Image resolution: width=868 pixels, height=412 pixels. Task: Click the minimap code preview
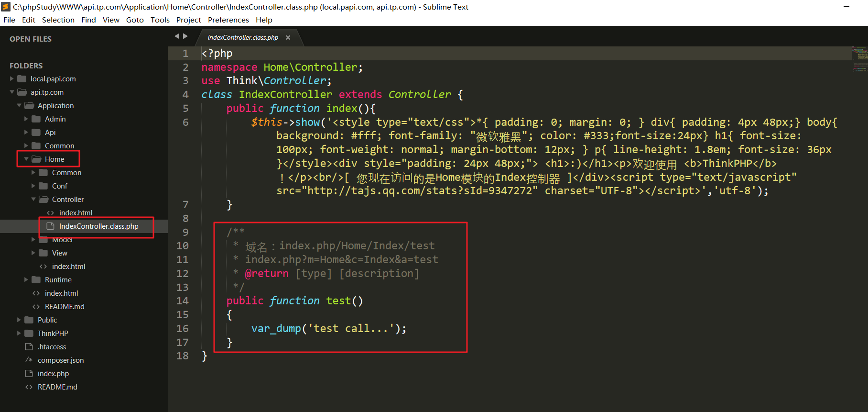pos(859,59)
